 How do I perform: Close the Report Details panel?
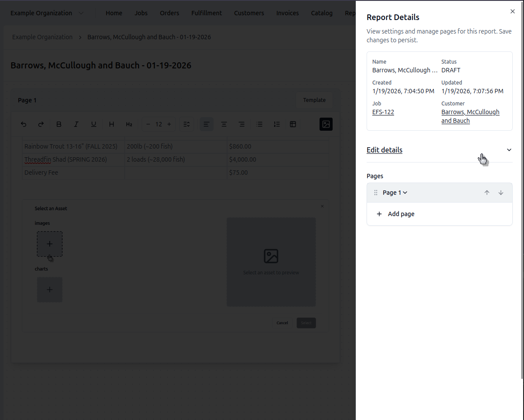[x=512, y=12]
